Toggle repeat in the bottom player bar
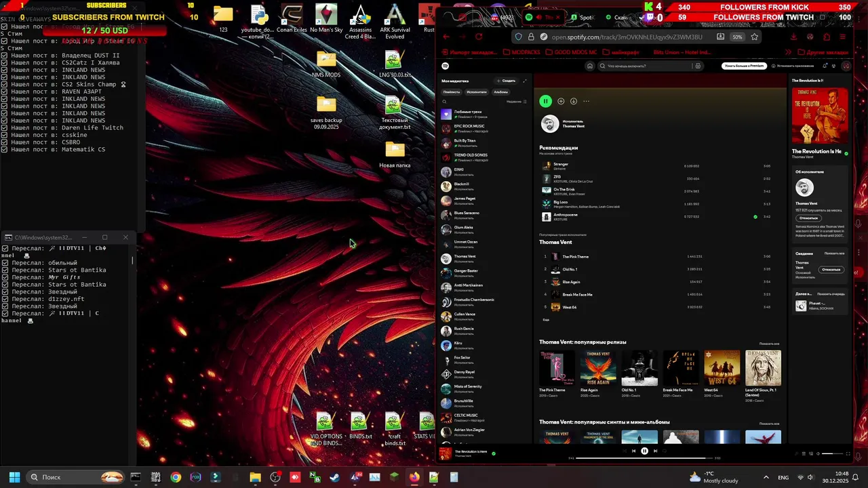 coord(666,451)
